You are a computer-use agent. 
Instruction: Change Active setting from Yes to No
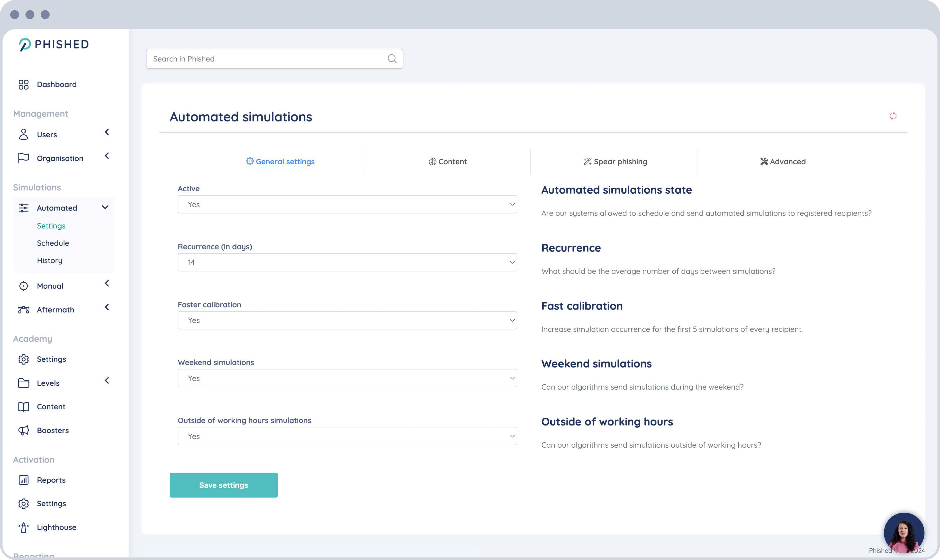(x=347, y=204)
